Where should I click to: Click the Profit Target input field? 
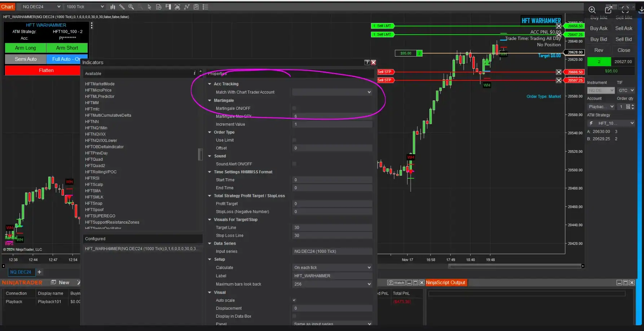(x=332, y=204)
